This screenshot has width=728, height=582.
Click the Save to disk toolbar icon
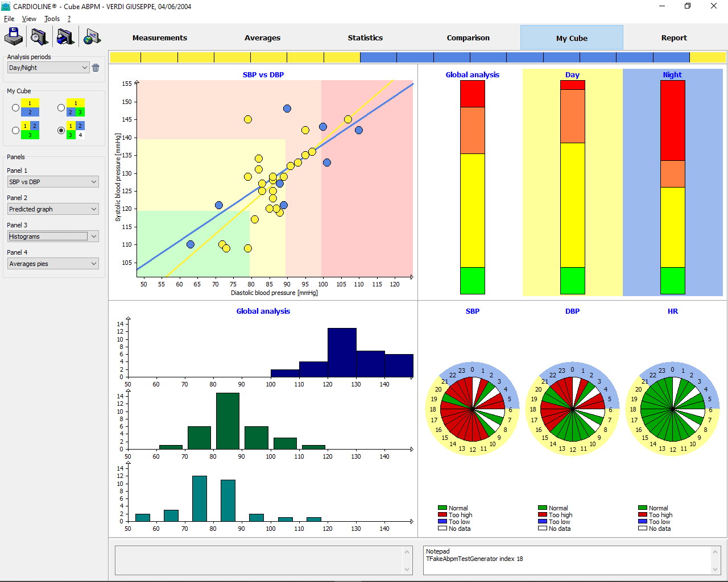[x=14, y=38]
